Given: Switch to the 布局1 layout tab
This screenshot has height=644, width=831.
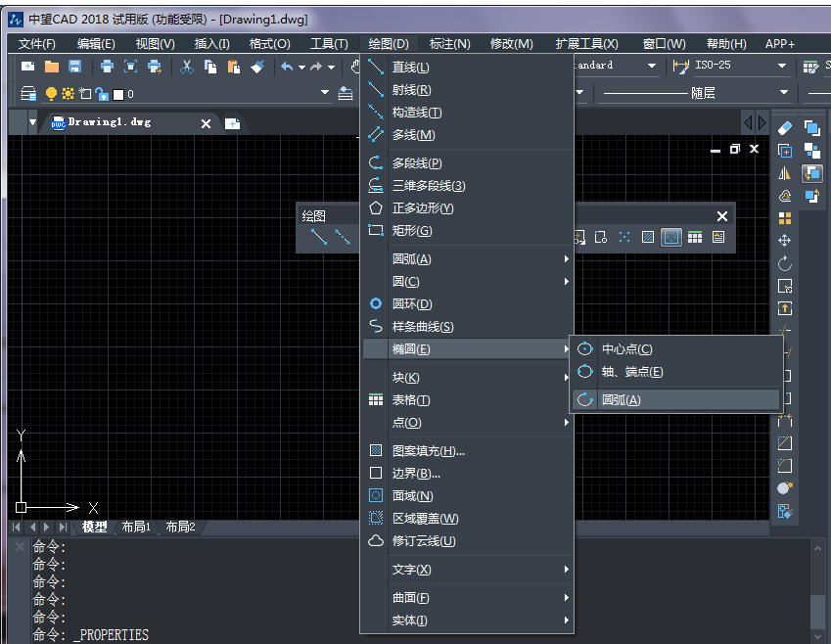Looking at the screenshot, I should click(136, 527).
